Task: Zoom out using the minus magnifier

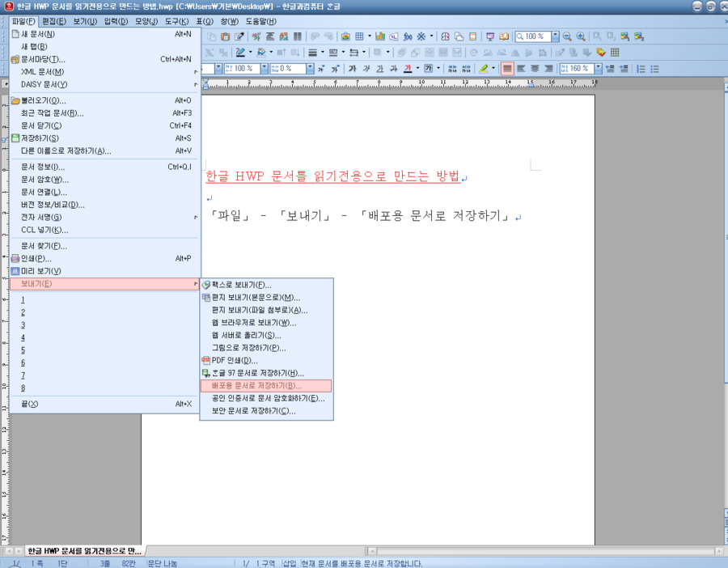Action: pos(567,36)
